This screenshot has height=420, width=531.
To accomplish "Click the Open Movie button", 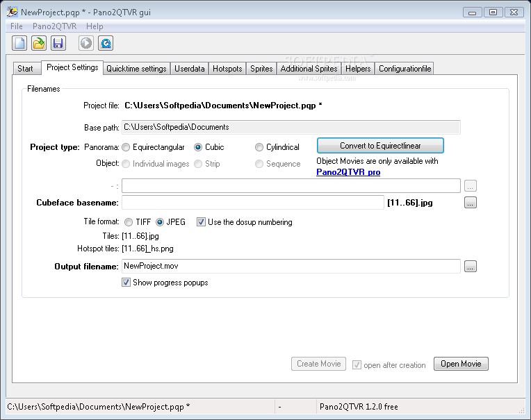I will tap(461, 364).
